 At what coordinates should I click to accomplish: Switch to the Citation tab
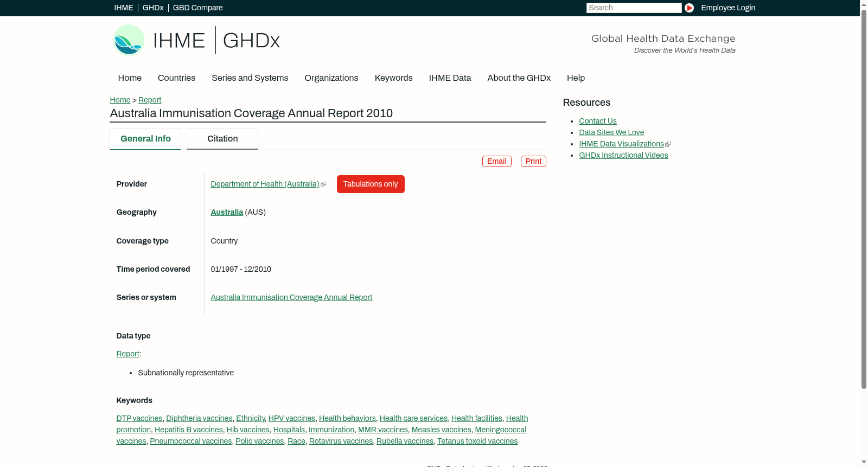tap(222, 139)
